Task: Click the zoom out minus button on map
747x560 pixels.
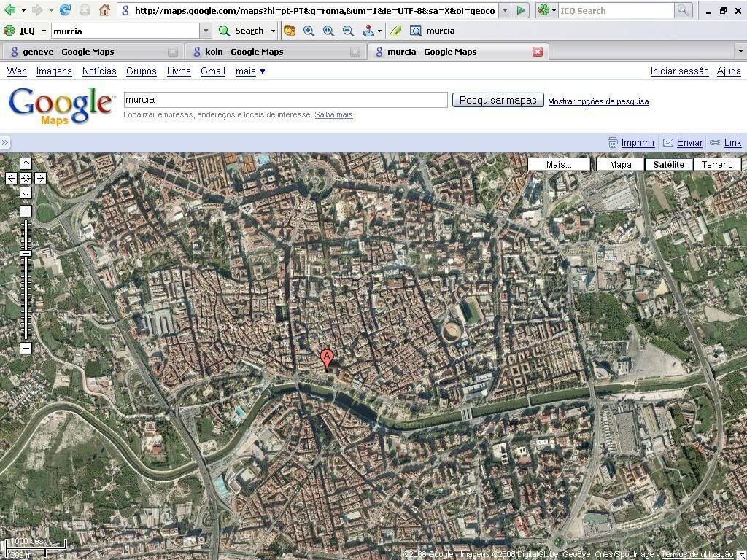Action: pos(26,348)
